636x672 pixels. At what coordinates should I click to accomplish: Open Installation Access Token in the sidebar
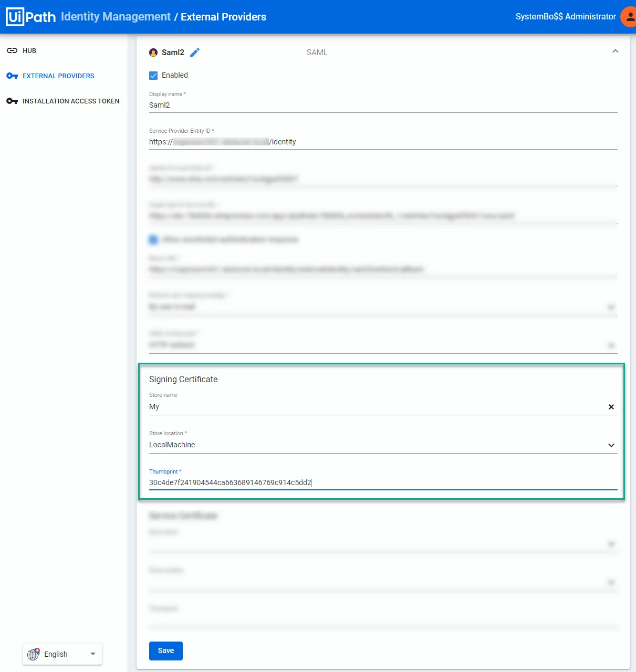pyautogui.click(x=71, y=101)
